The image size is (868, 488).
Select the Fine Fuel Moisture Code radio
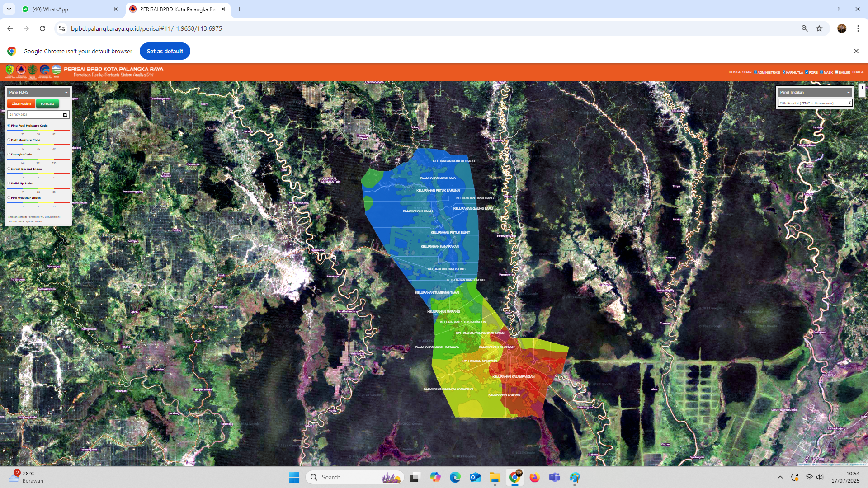9,125
